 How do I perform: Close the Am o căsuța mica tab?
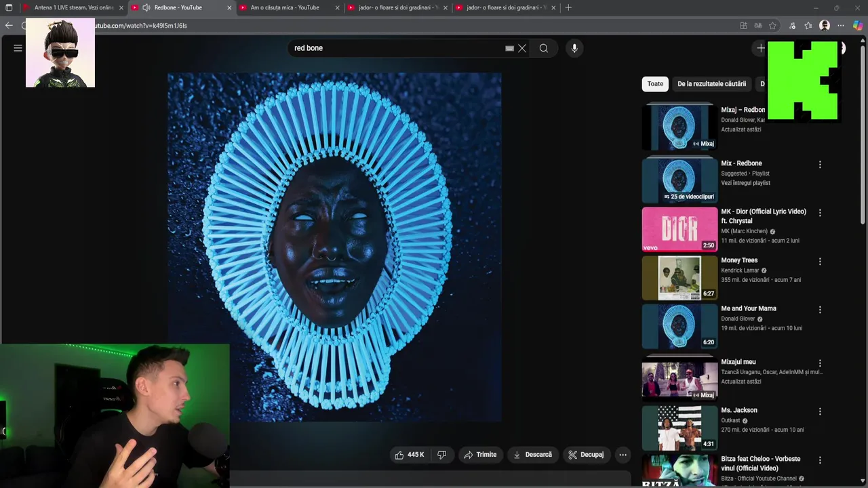click(338, 7)
